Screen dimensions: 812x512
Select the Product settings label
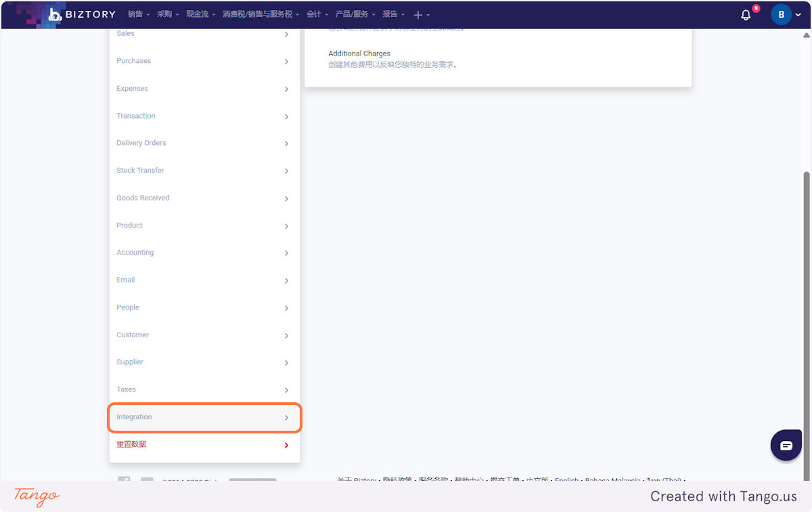(x=129, y=226)
